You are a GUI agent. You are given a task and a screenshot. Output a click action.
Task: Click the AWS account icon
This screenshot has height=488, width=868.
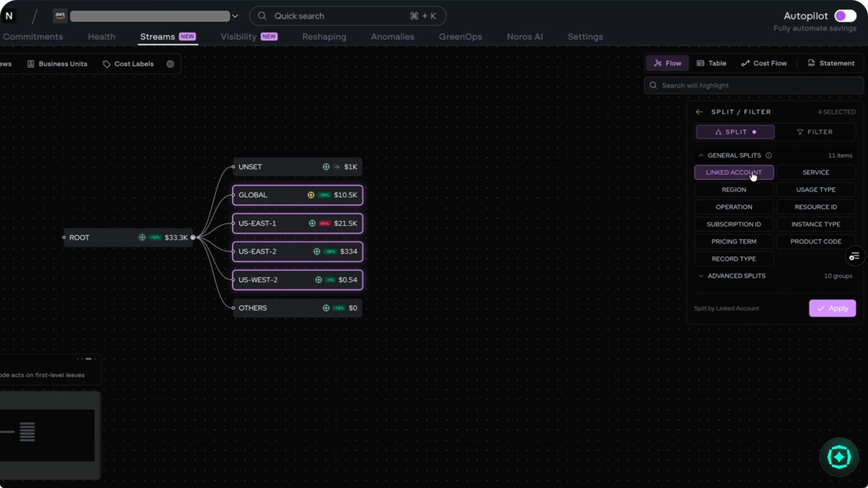click(60, 16)
